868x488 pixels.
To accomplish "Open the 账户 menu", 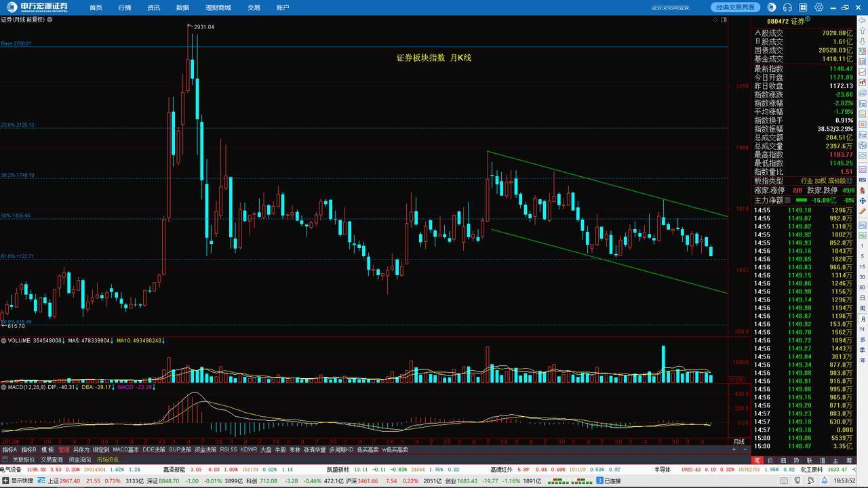I will [x=283, y=7].
